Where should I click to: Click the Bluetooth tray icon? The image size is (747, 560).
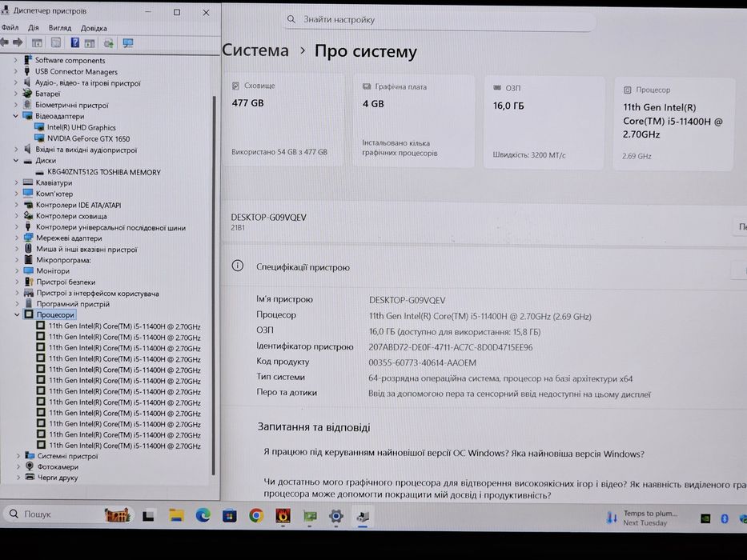[725, 519]
